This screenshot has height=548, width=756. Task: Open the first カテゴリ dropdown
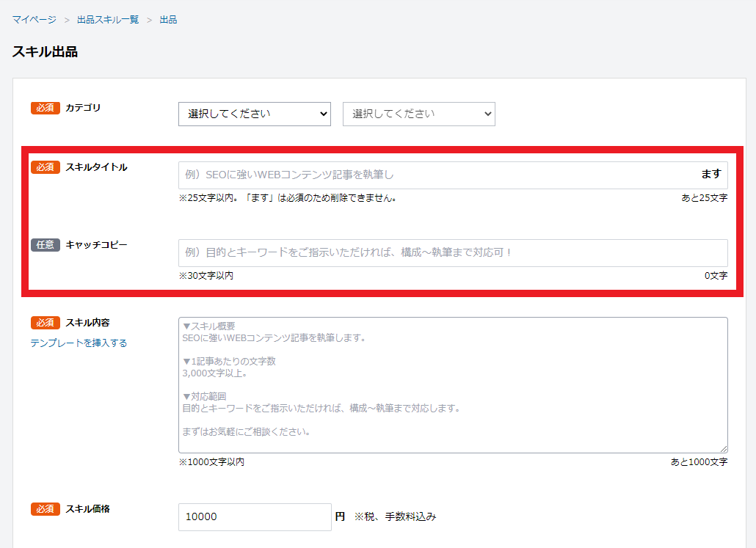coord(254,114)
